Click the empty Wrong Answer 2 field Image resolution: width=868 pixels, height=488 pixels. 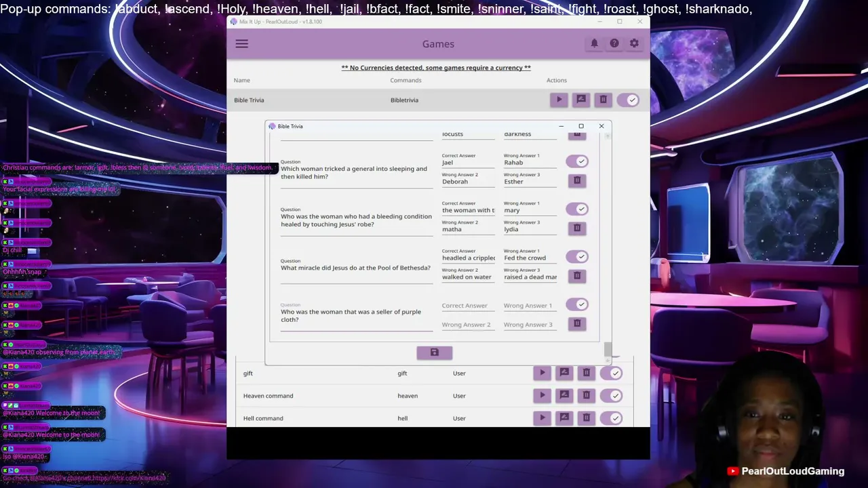tap(468, 325)
